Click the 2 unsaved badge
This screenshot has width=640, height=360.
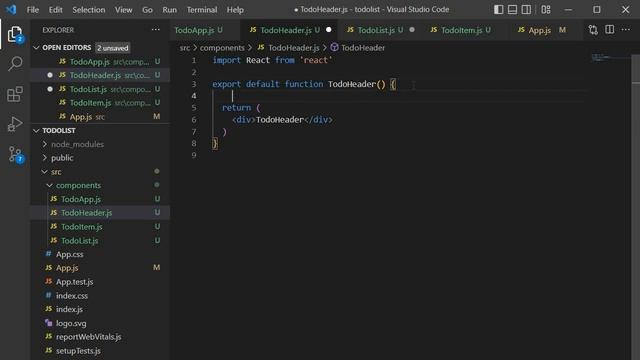click(x=113, y=48)
